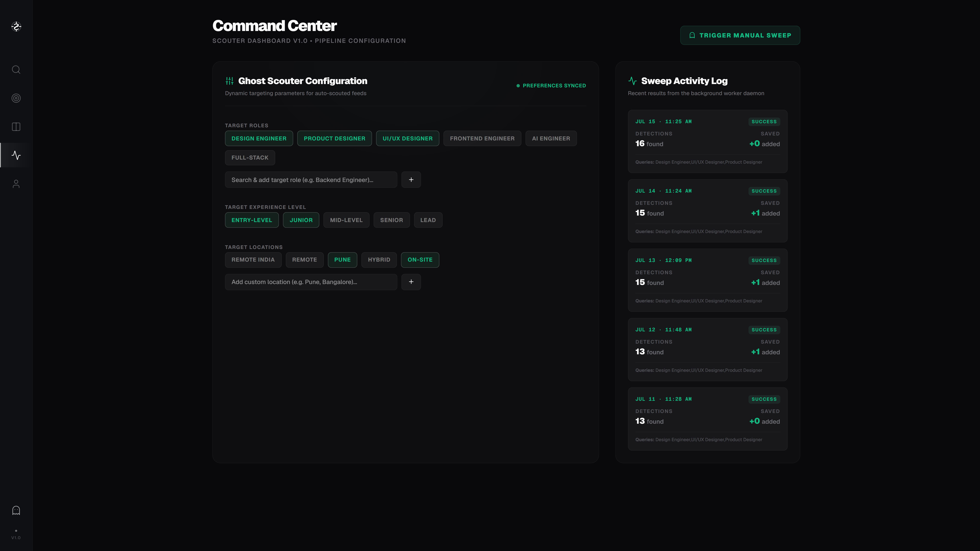Open the search page from sidebar
980x551 pixels.
pos(16,70)
